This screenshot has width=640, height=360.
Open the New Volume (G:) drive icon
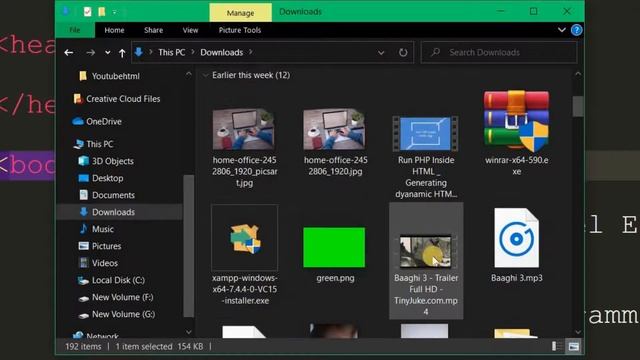coord(83,316)
